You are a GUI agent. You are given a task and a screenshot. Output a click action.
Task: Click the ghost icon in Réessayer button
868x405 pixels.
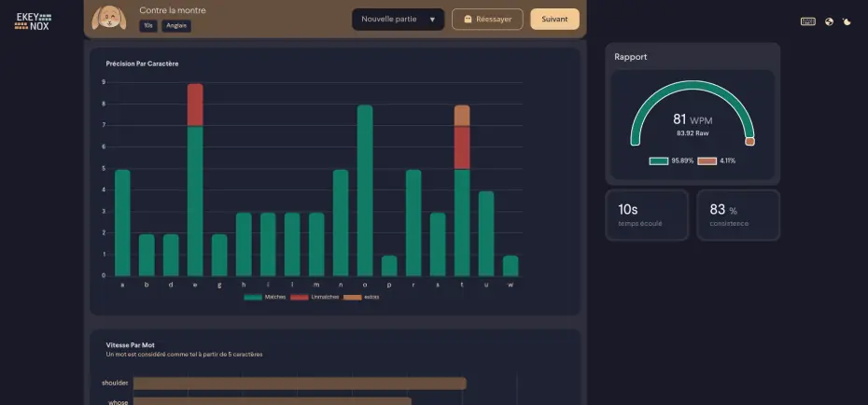(467, 20)
